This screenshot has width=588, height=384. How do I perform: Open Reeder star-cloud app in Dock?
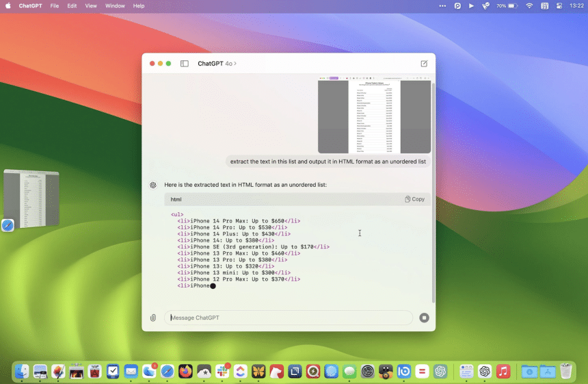pyautogui.click(x=204, y=371)
